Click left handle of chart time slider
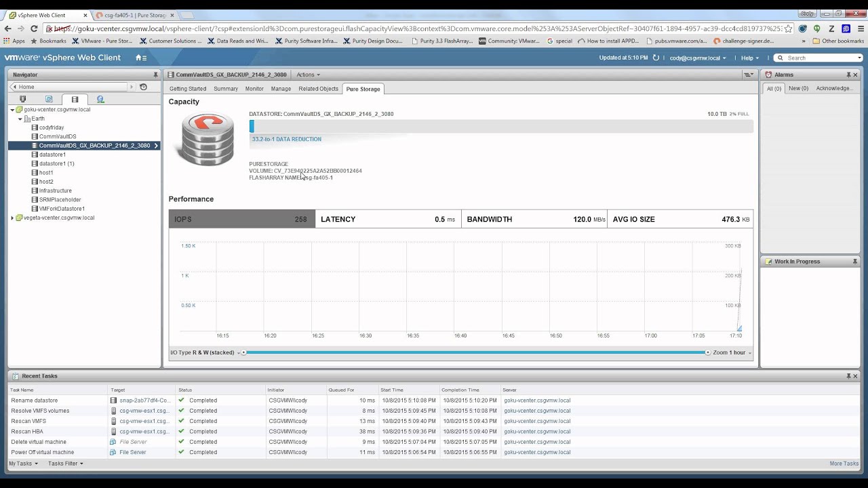Viewport: 868px width, 488px height. (244, 352)
